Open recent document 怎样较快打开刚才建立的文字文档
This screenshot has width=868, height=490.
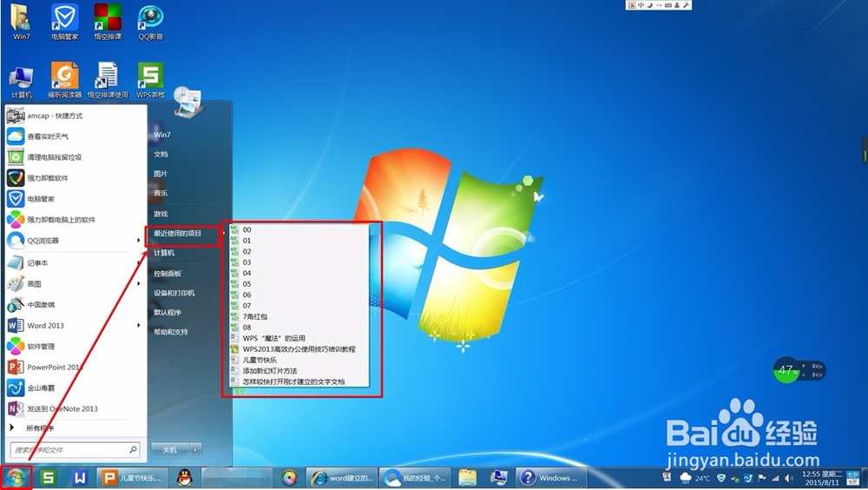tap(299, 381)
